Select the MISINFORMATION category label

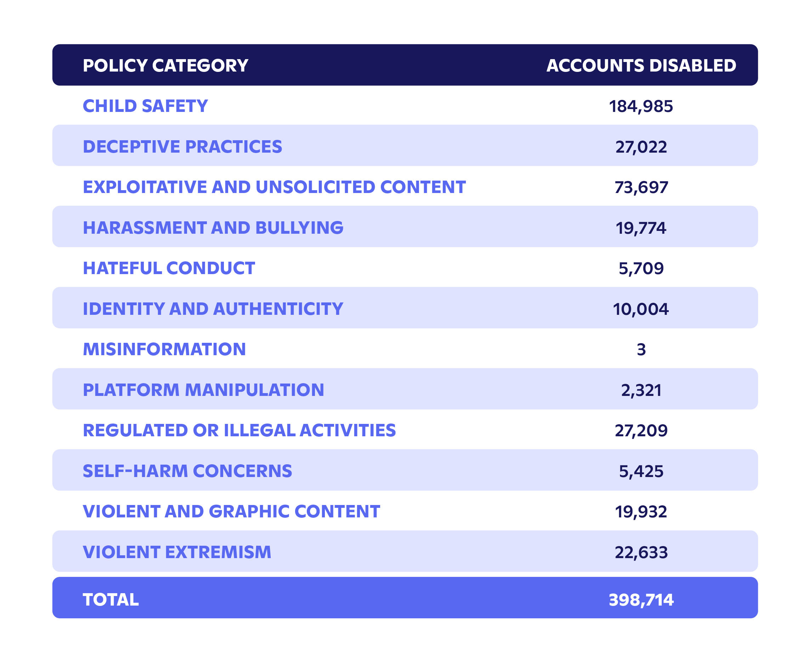pyautogui.click(x=164, y=349)
